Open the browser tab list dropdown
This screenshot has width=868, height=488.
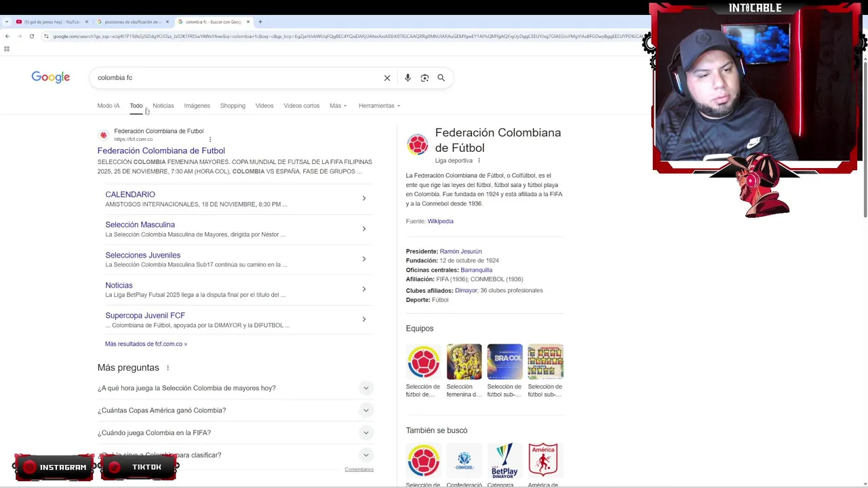pos(7,22)
